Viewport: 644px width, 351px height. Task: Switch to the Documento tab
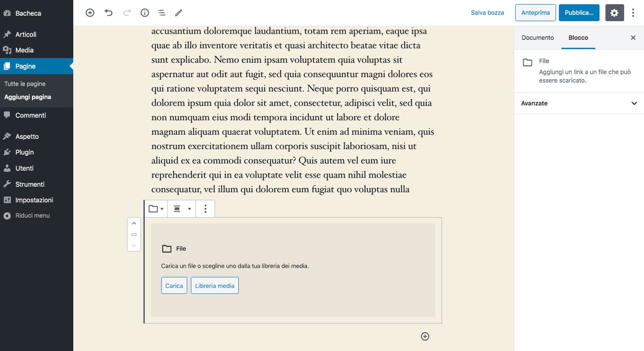click(x=538, y=38)
